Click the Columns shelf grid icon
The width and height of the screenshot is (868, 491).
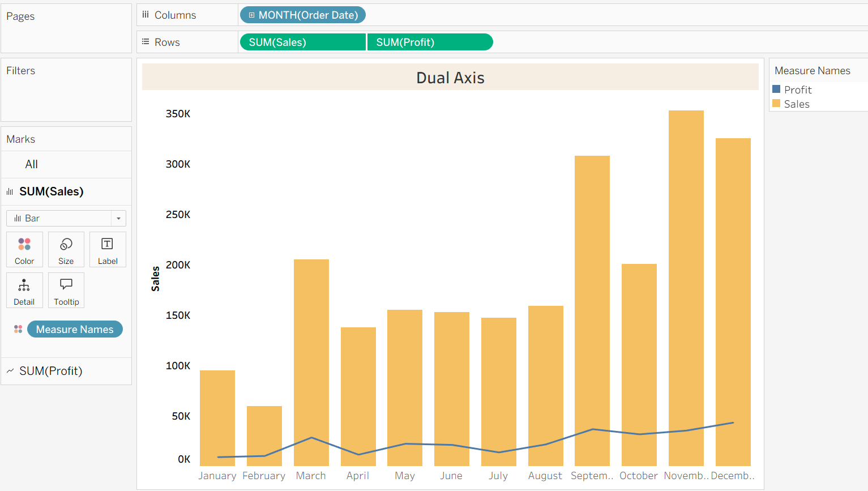point(144,14)
